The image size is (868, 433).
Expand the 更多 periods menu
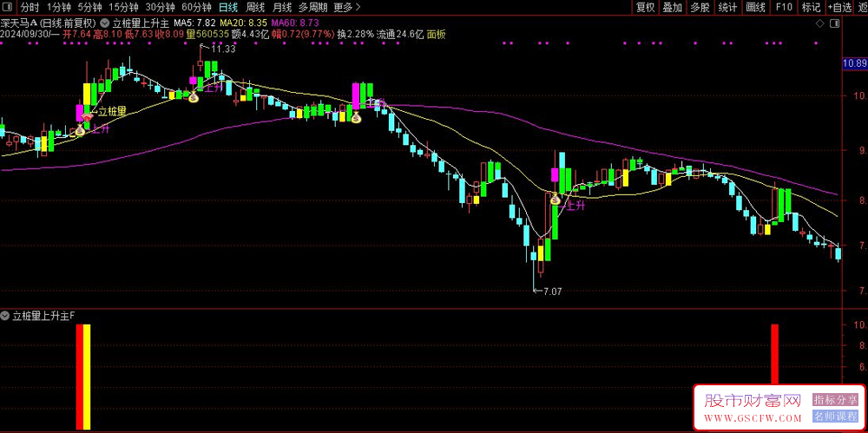pos(347,7)
